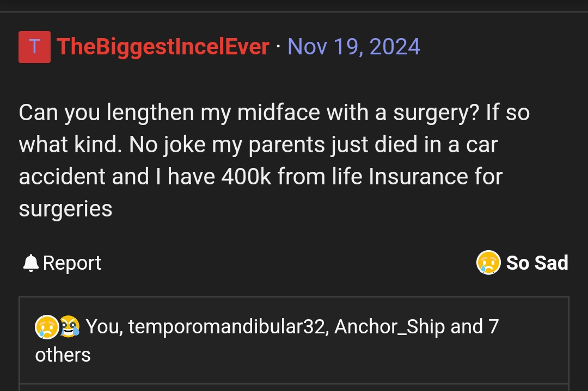Click the bell icon beside Report
This screenshot has width=588, height=391.
pos(31,263)
